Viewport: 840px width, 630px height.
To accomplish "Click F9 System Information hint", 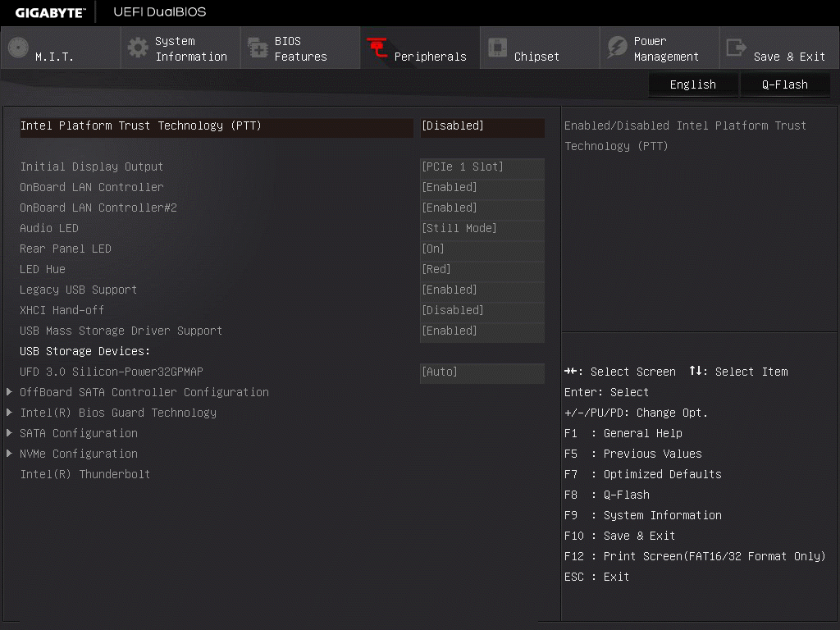I will click(x=643, y=515).
